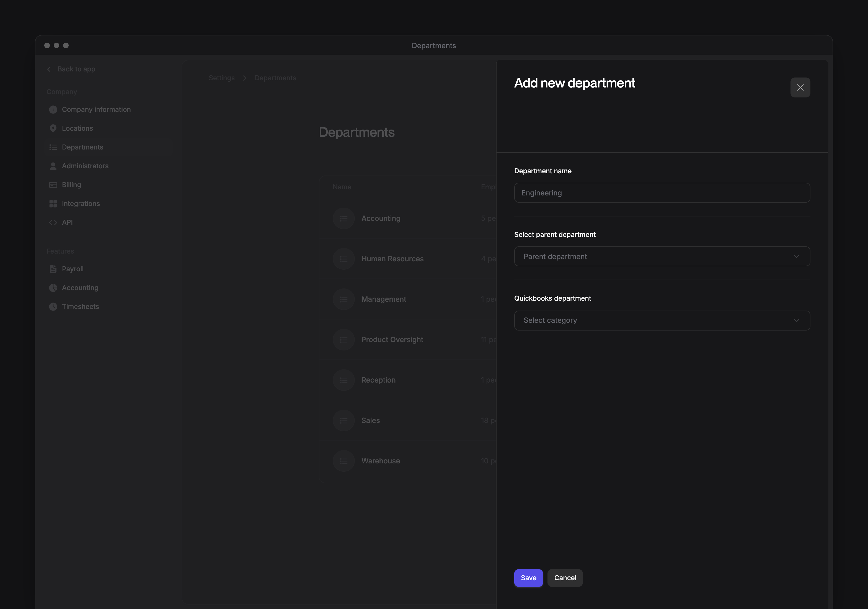Click the Sales row icon
The height and width of the screenshot is (609, 868).
[x=343, y=421]
